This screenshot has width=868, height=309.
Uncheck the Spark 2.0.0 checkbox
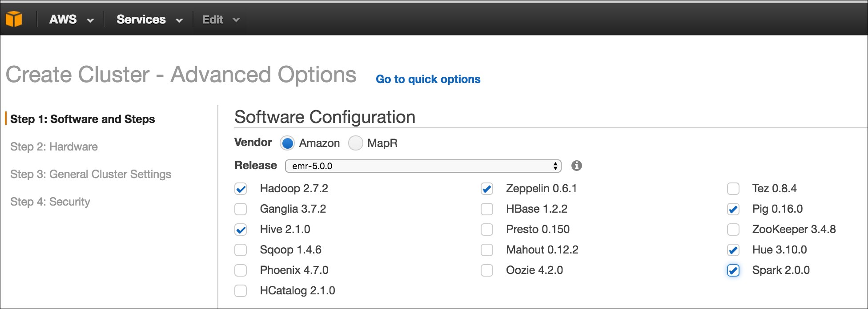point(733,270)
